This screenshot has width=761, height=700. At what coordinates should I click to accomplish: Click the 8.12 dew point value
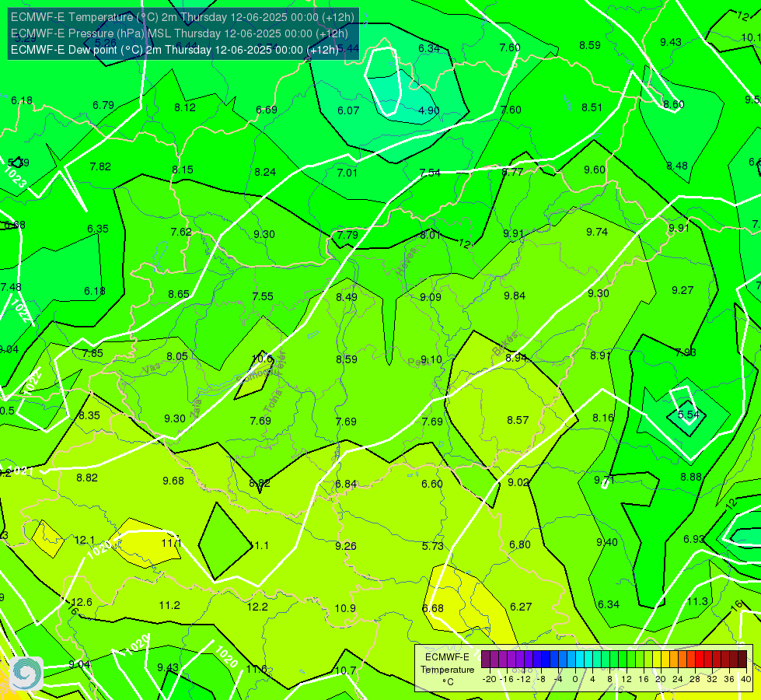pos(185,108)
